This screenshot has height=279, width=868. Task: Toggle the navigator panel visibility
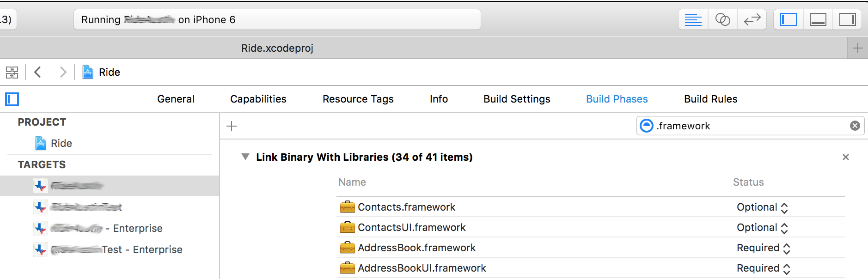pyautogui.click(x=789, y=20)
